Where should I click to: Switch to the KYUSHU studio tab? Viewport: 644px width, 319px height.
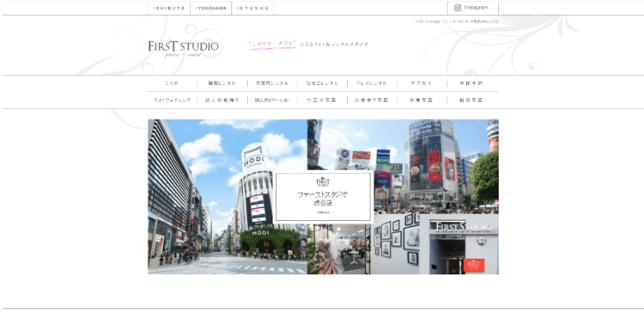pos(252,9)
